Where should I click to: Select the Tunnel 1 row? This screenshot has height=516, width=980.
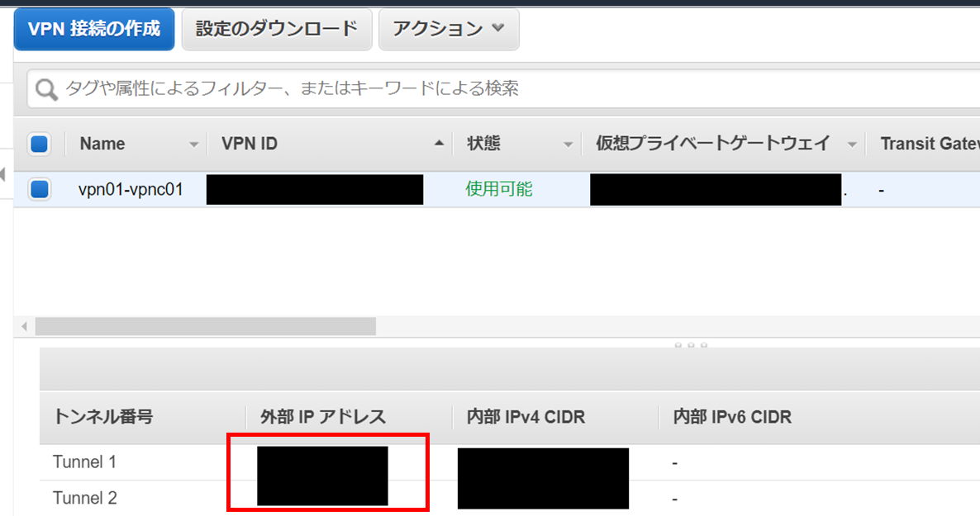(x=84, y=462)
